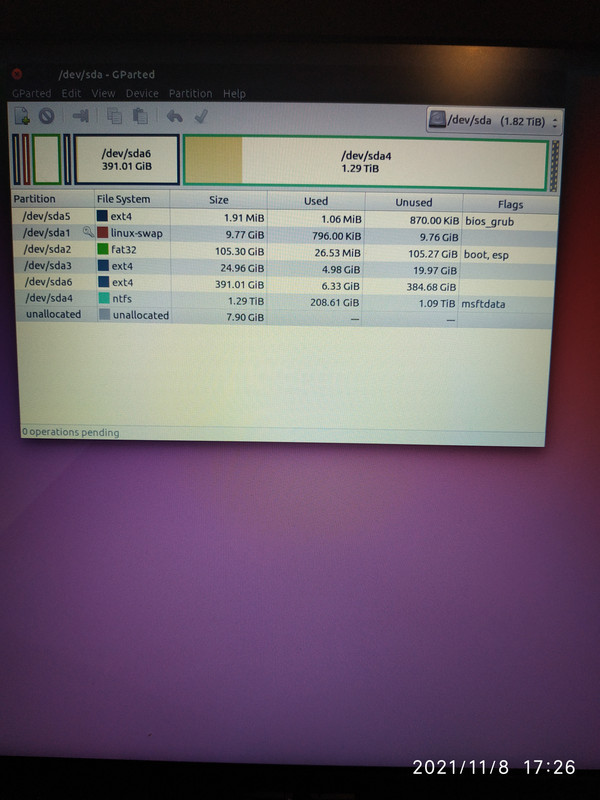Open the View menu

103,93
